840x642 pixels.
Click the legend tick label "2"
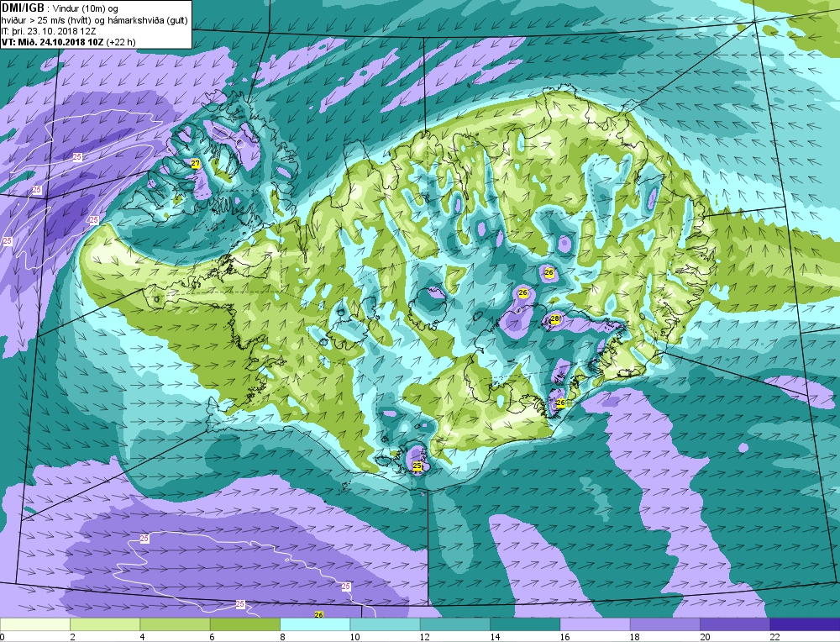coord(72,637)
